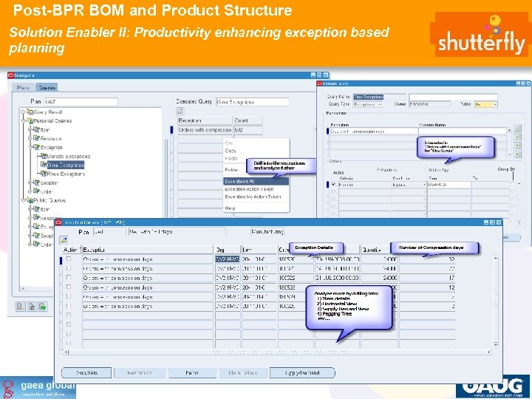This screenshot has height=399, width=532.
Task: Choose Copy in context menu
Action: click(256, 150)
